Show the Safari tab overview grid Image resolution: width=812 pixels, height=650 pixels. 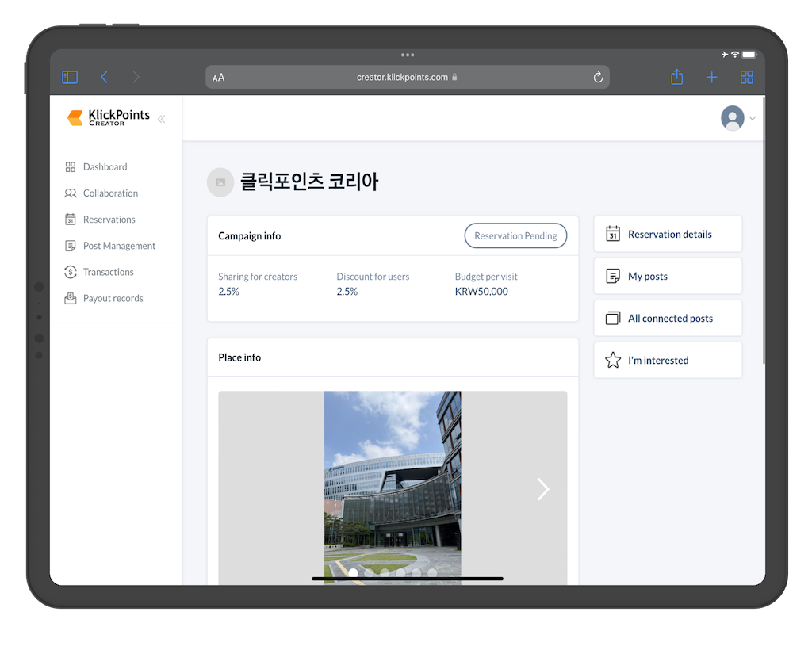747,77
